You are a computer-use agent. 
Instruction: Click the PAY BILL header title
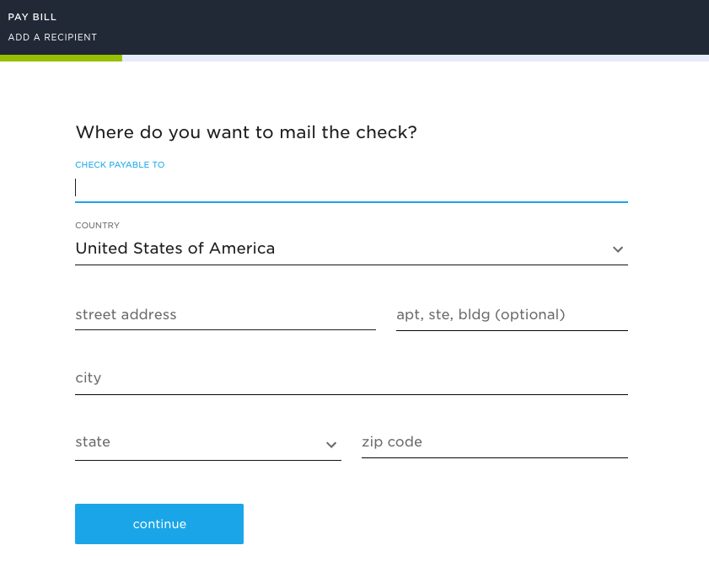pyautogui.click(x=32, y=17)
